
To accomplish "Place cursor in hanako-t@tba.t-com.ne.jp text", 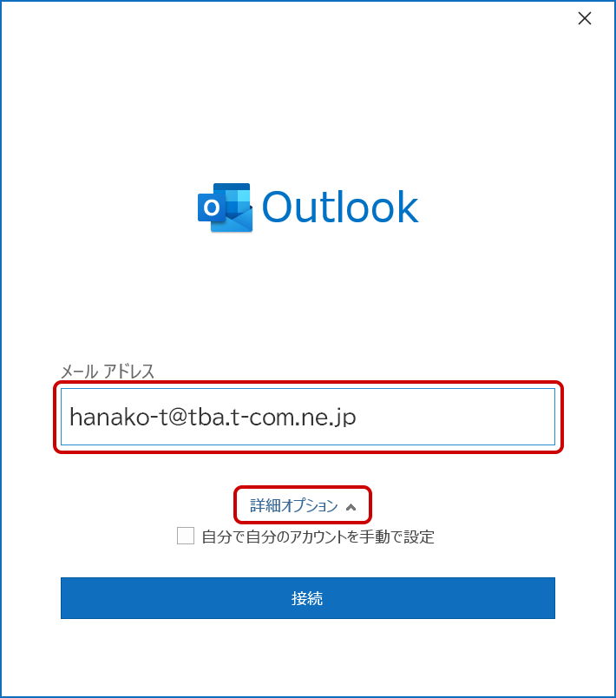I will (213, 418).
